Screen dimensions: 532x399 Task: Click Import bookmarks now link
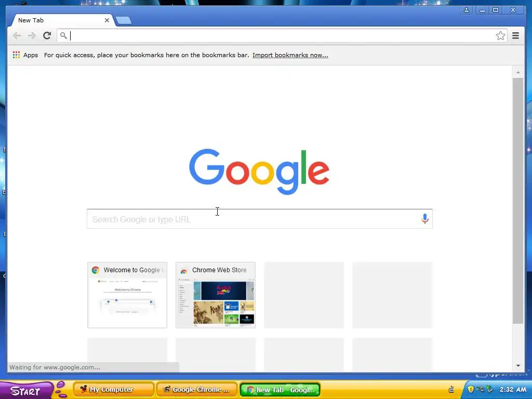tap(290, 55)
